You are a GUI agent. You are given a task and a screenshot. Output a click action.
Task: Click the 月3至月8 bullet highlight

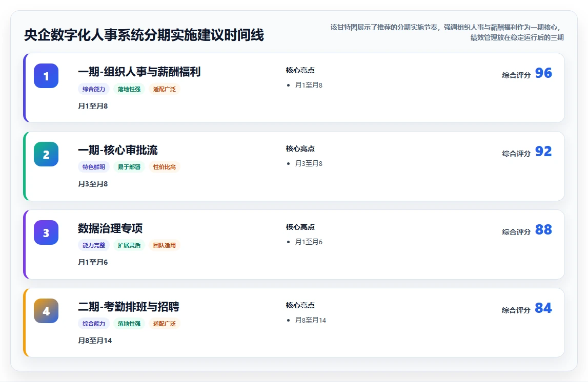tap(309, 164)
